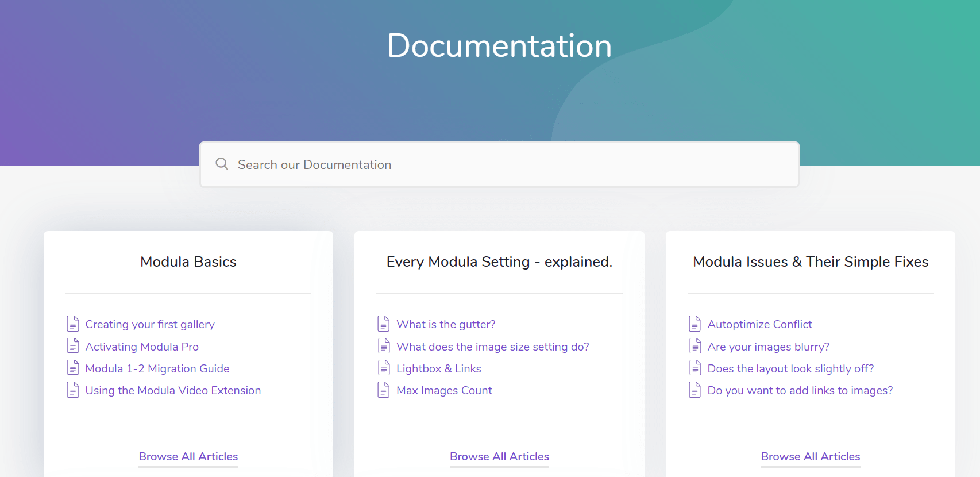This screenshot has width=980, height=477.
Task: Open Modula 1-2 Migration Guide
Action: (x=157, y=368)
